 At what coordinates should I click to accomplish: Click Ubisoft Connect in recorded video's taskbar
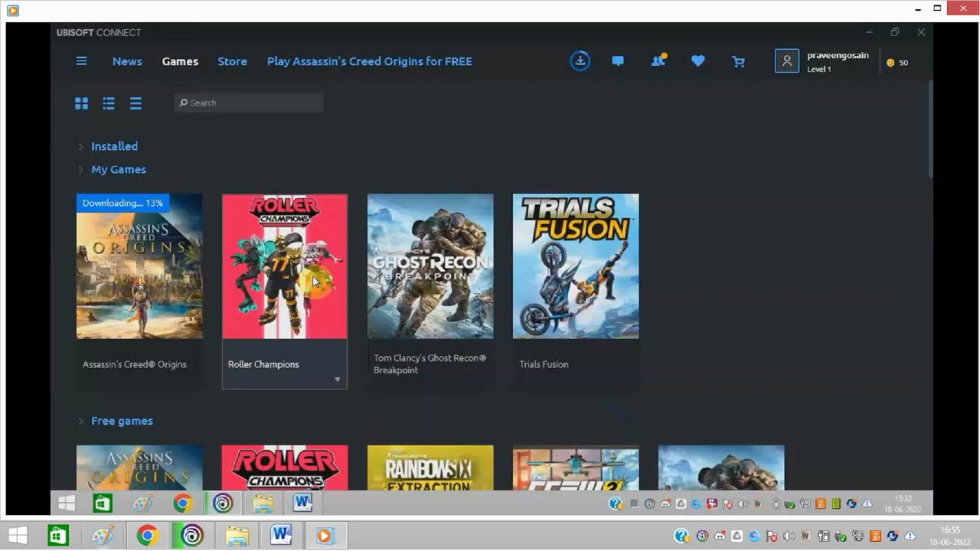(x=223, y=503)
